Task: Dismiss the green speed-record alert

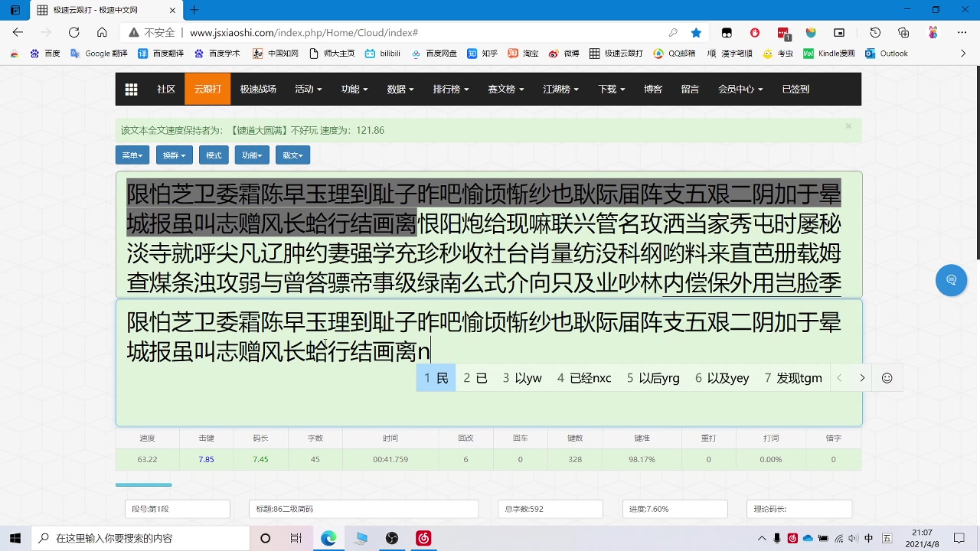Action: [848, 126]
